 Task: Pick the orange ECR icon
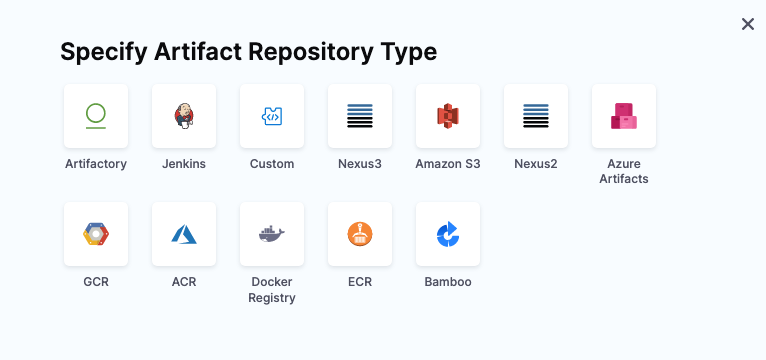tap(360, 234)
